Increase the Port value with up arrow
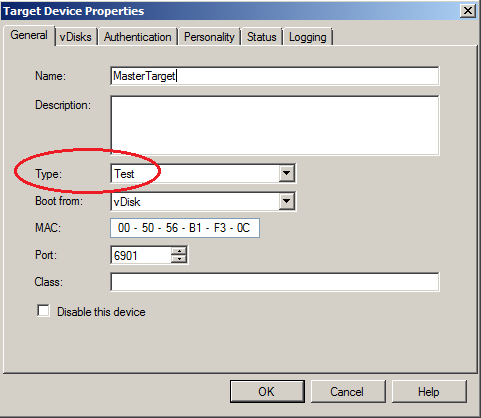 (x=179, y=251)
